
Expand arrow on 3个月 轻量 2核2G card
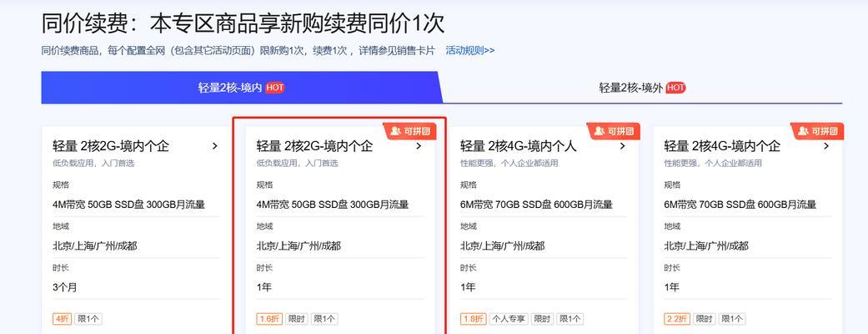215,146
